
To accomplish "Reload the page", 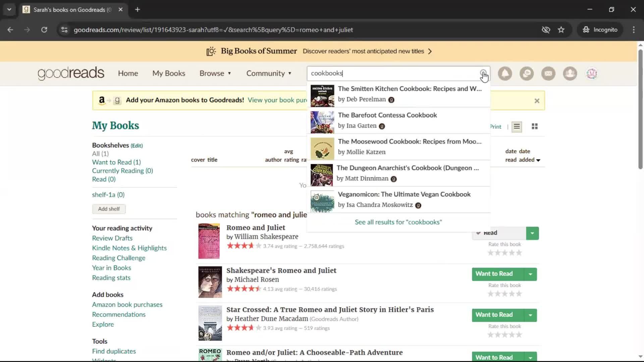I will (44, 30).
